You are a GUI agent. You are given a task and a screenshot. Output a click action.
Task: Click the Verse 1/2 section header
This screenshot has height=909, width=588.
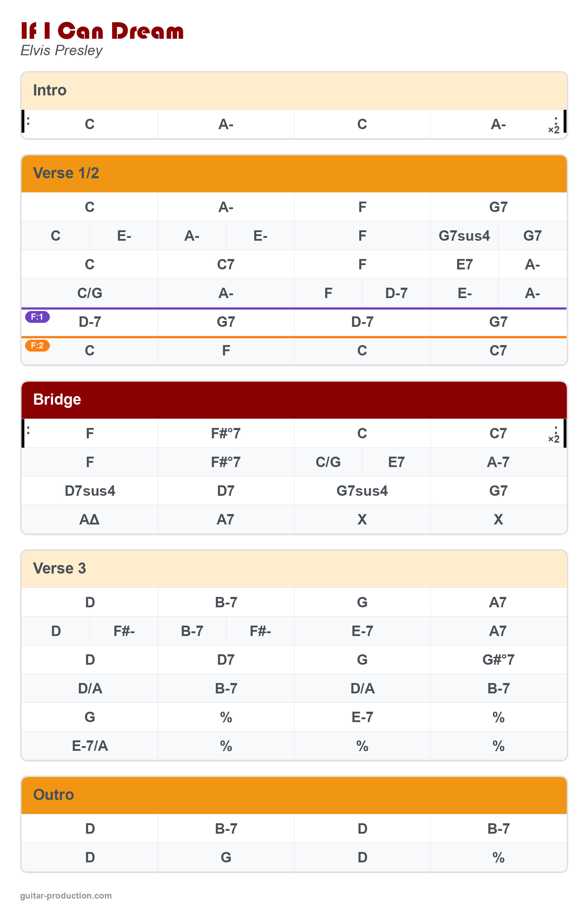click(x=294, y=173)
